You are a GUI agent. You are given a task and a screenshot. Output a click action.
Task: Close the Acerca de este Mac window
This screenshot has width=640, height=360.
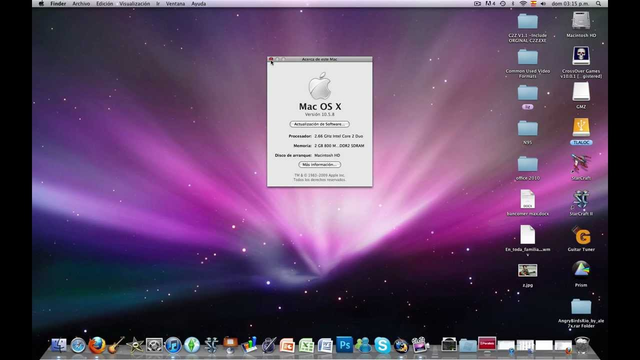271,59
